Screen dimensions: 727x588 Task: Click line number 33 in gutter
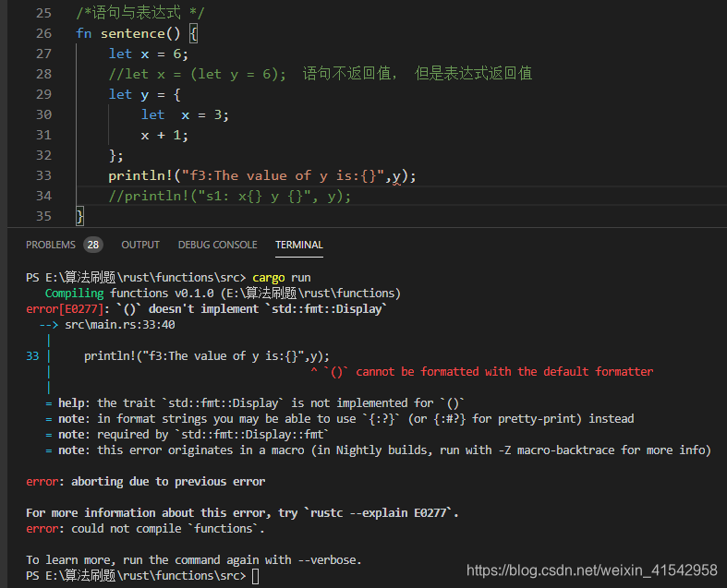(x=43, y=175)
